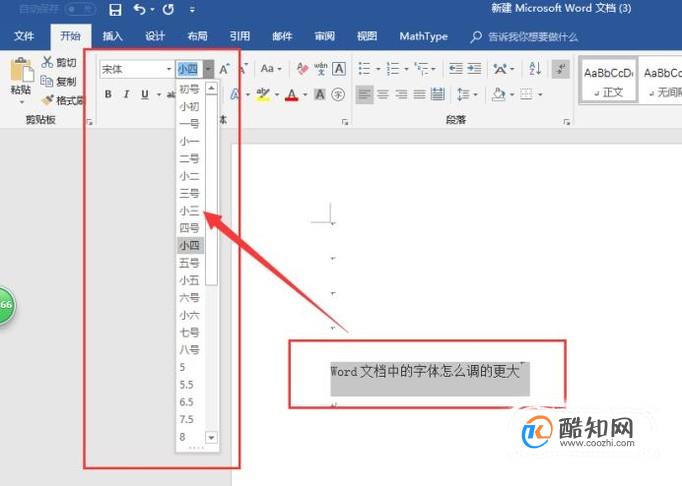Click the Save icon in the title bar
The width and height of the screenshot is (682, 486).
[115, 10]
